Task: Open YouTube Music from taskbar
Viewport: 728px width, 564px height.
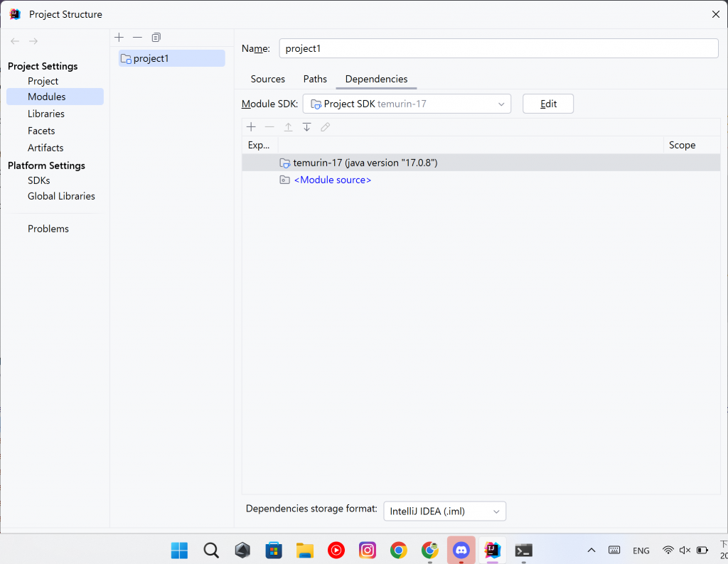Action: click(336, 551)
